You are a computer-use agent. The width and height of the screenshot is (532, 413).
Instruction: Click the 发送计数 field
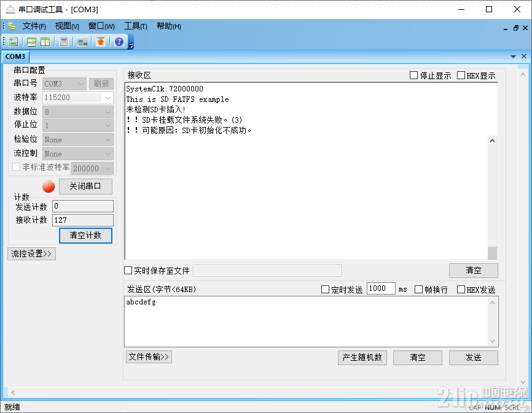pos(83,206)
